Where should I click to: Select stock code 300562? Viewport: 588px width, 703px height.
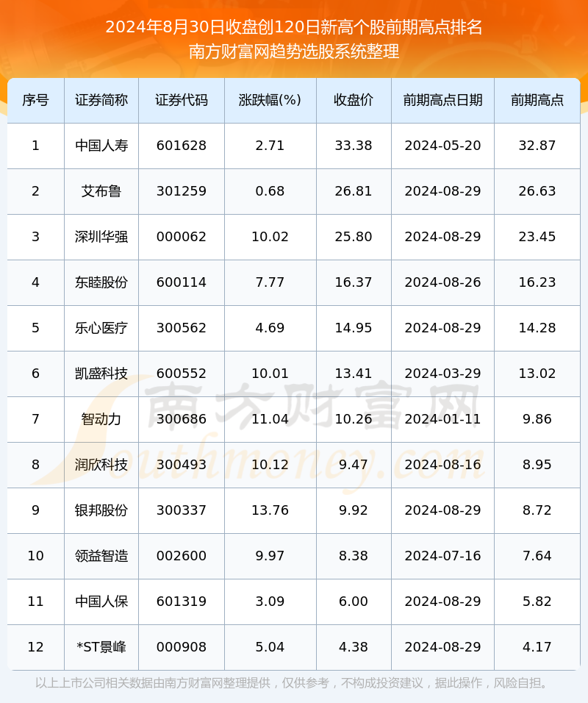click(x=182, y=328)
